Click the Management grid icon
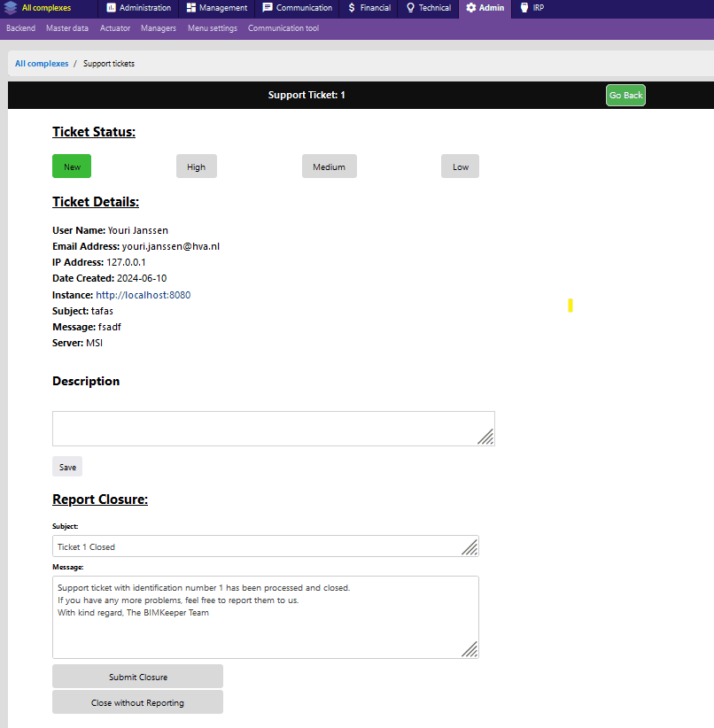 [x=191, y=8]
